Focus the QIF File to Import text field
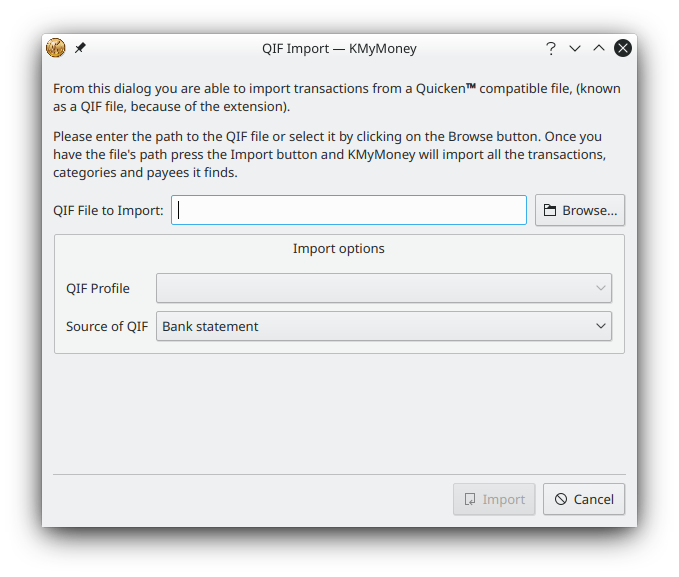 pyautogui.click(x=348, y=210)
